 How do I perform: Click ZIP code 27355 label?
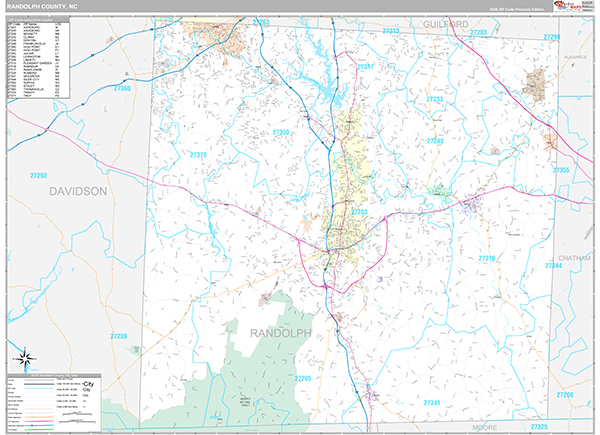[x=562, y=170]
